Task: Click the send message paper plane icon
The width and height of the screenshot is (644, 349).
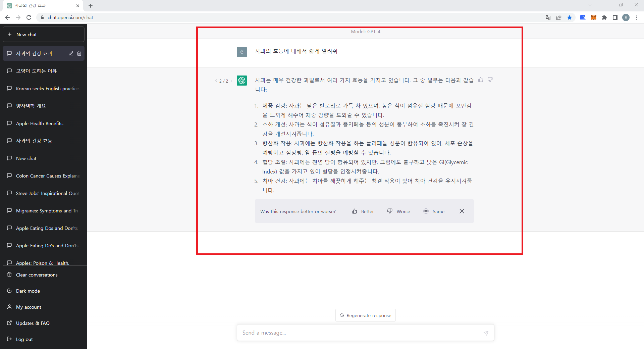Action: click(486, 333)
